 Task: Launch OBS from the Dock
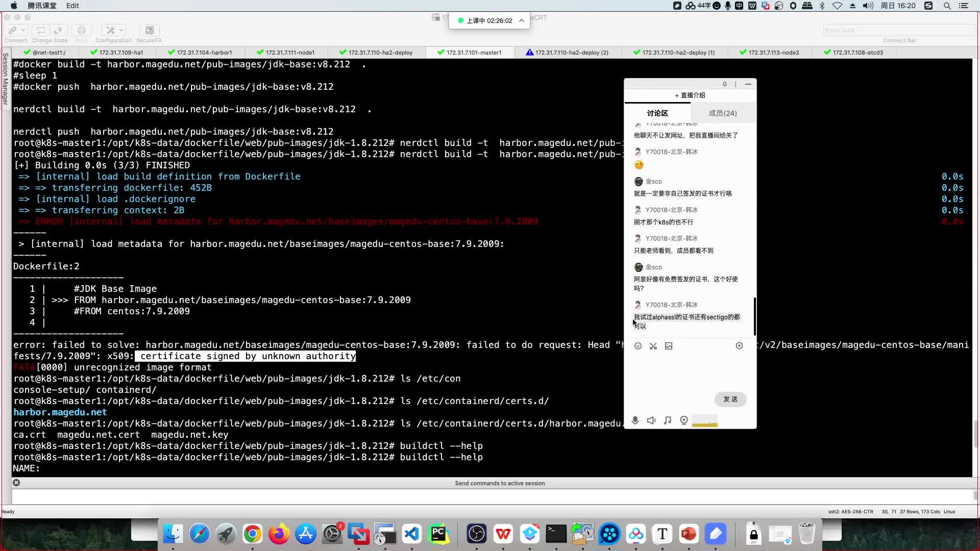click(476, 534)
